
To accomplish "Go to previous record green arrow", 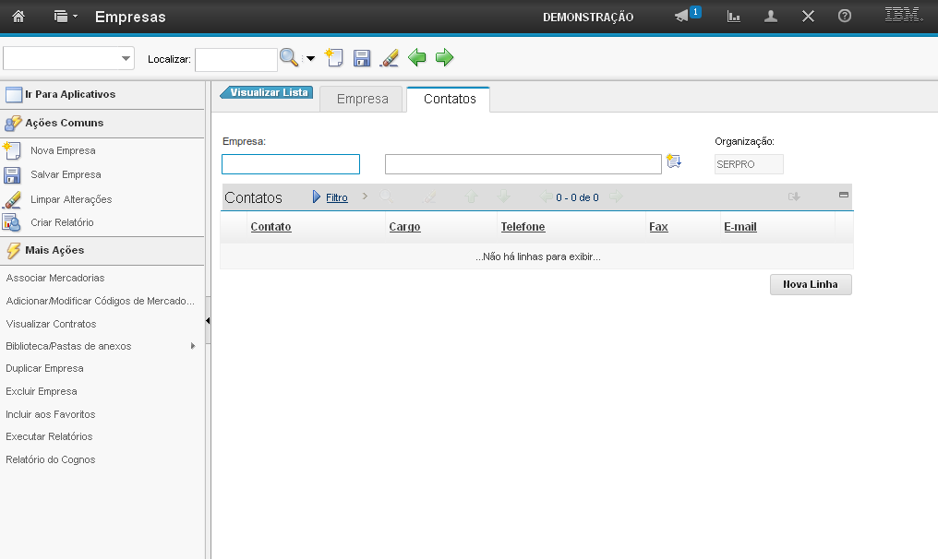I will 417,59.
